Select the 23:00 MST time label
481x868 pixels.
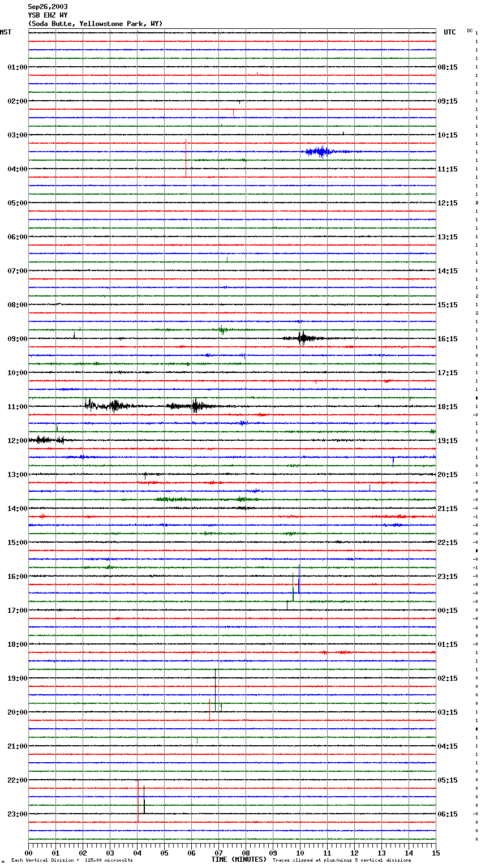pos(18,814)
